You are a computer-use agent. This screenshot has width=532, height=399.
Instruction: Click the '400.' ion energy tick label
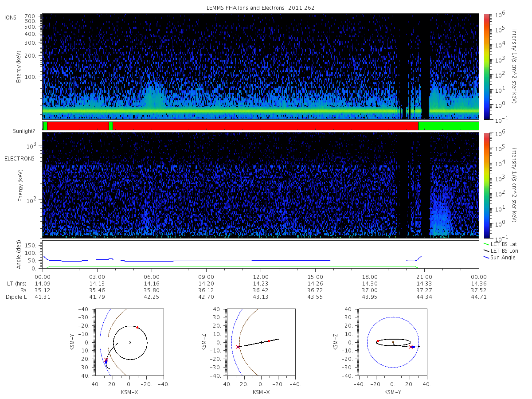[31, 34]
